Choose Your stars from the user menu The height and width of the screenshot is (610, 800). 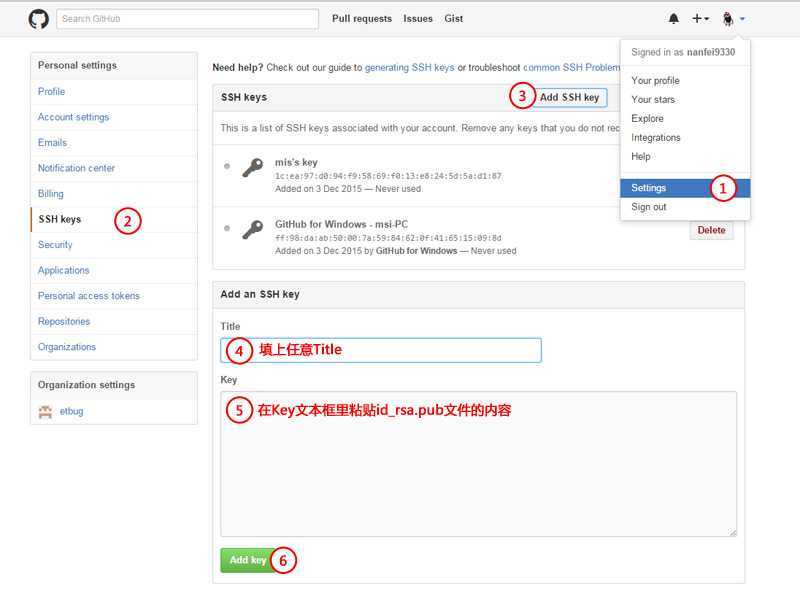point(685,99)
